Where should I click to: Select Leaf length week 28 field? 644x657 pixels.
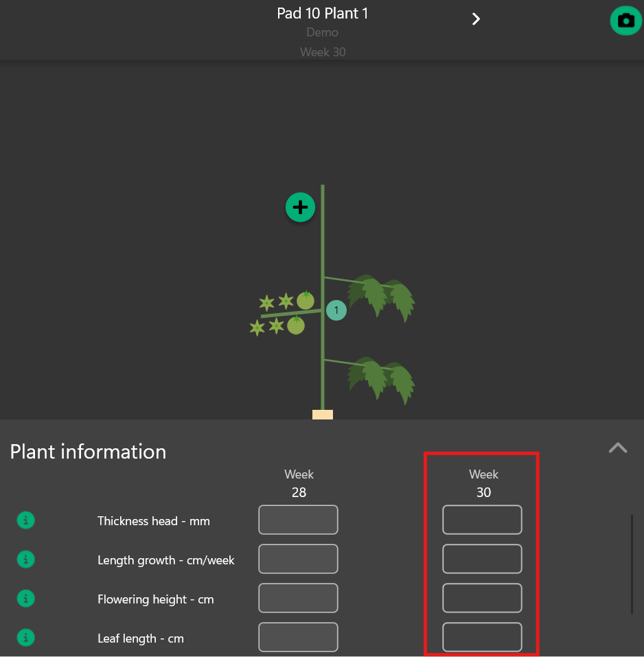298,637
